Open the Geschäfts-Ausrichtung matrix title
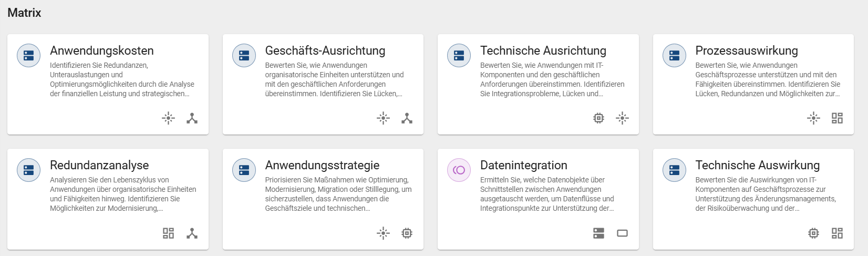Image resolution: width=868 pixels, height=256 pixels. click(325, 50)
